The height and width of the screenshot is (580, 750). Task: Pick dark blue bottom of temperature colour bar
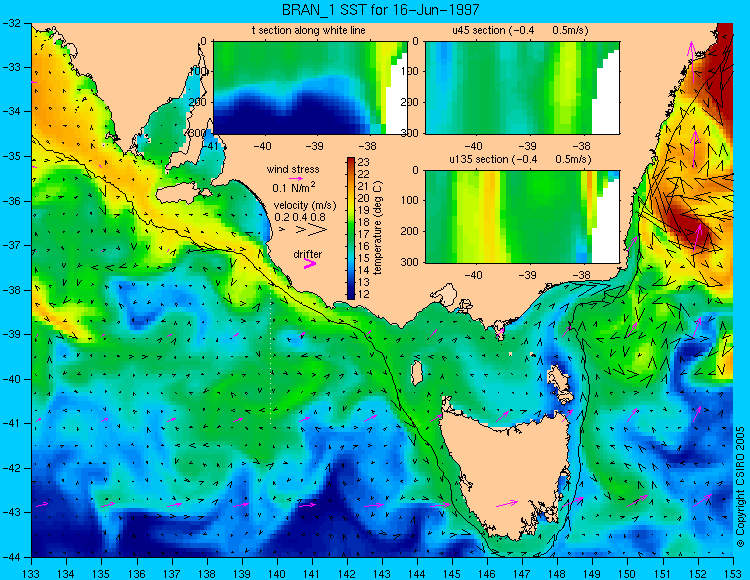click(351, 294)
